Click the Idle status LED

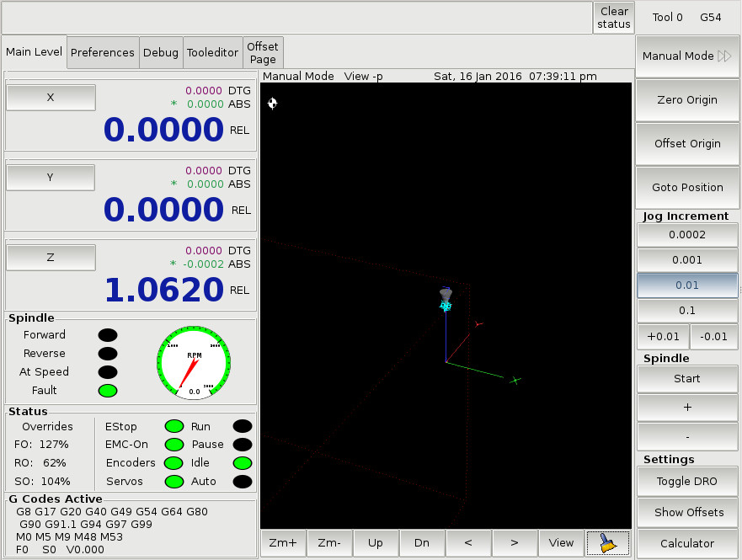[x=243, y=463]
